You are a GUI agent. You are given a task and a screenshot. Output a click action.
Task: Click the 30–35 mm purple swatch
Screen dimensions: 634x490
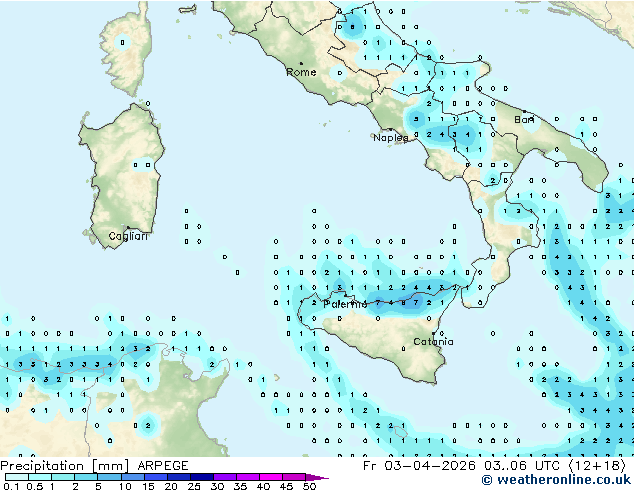point(224,477)
